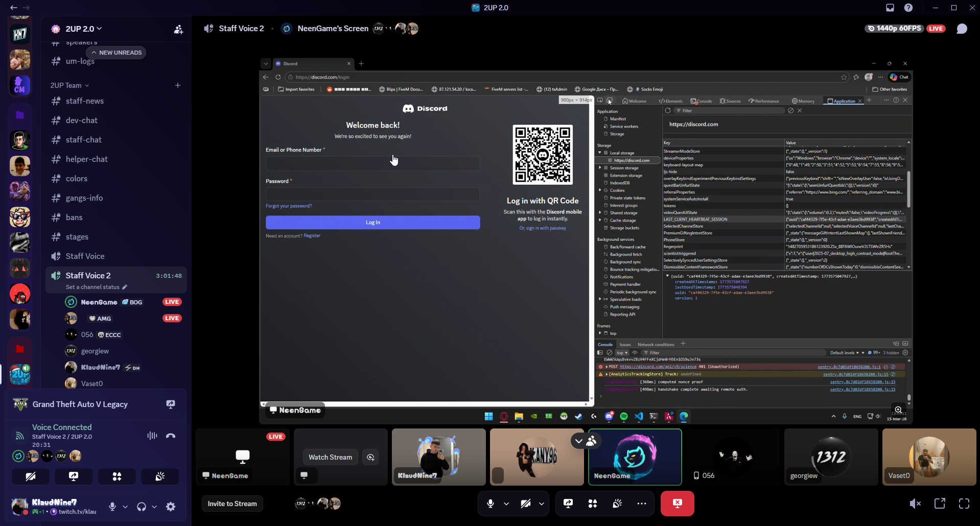This screenshot has height=526, width=980.
Task: Select the Vaset0 participant tile
Action: click(929, 457)
